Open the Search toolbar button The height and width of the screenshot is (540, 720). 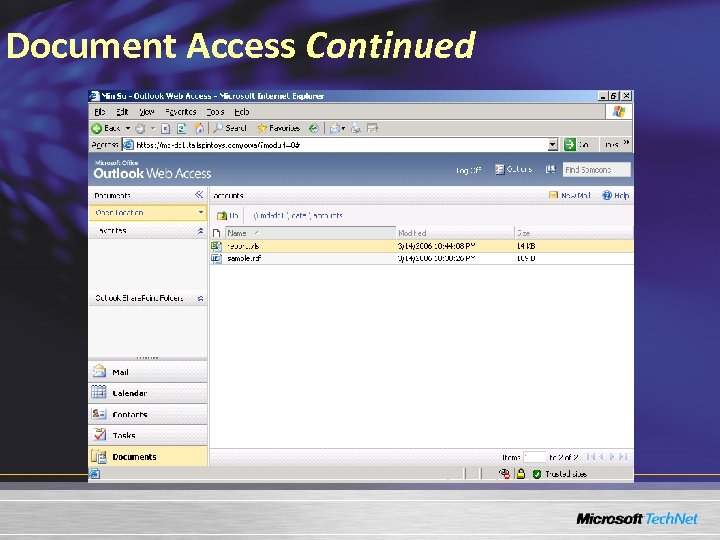(230, 128)
